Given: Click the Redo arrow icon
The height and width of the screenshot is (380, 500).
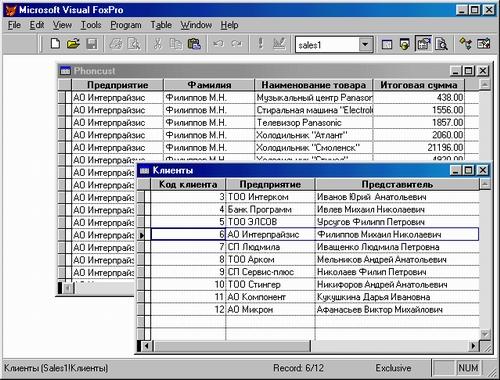Looking at the screenshot, I should coord(237,44).
